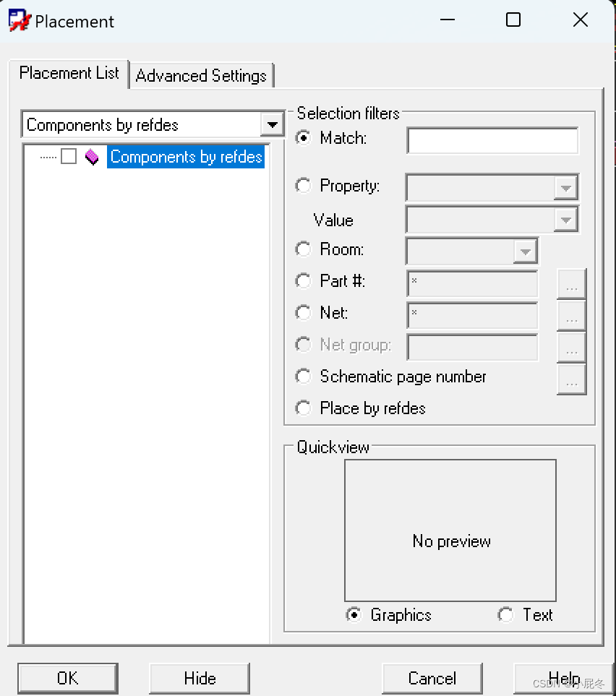The height and width of the screenshot is (696, 616).
Task: Open the Property combo box arrow
Action: 565,188
